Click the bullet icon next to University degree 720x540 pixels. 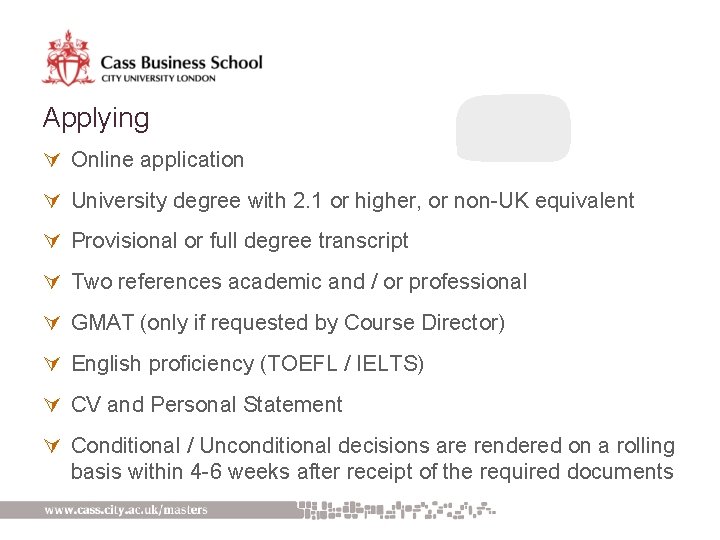pos(52,200)
